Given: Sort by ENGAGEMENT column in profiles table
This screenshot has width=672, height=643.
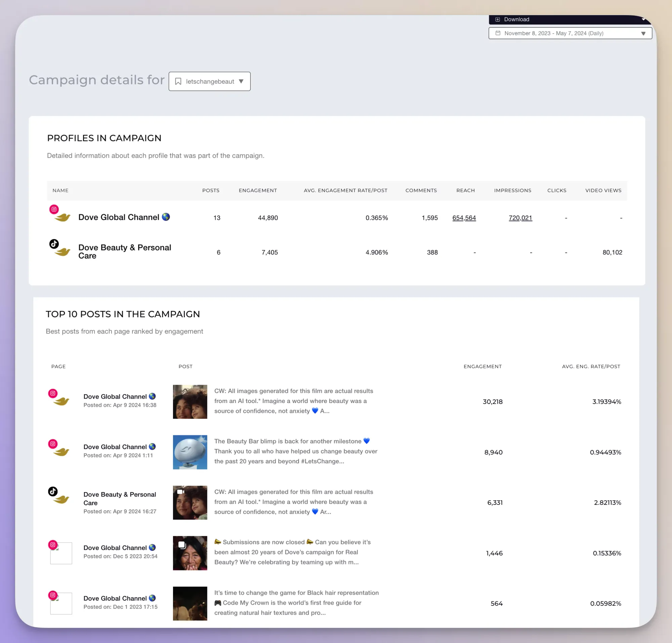Looking at the screenshot, I should [258, 190].
